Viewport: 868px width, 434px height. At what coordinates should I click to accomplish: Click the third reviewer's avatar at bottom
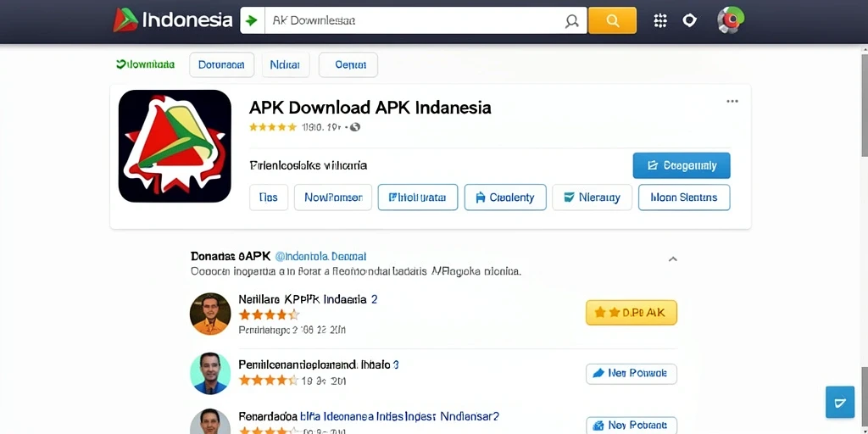210,422
